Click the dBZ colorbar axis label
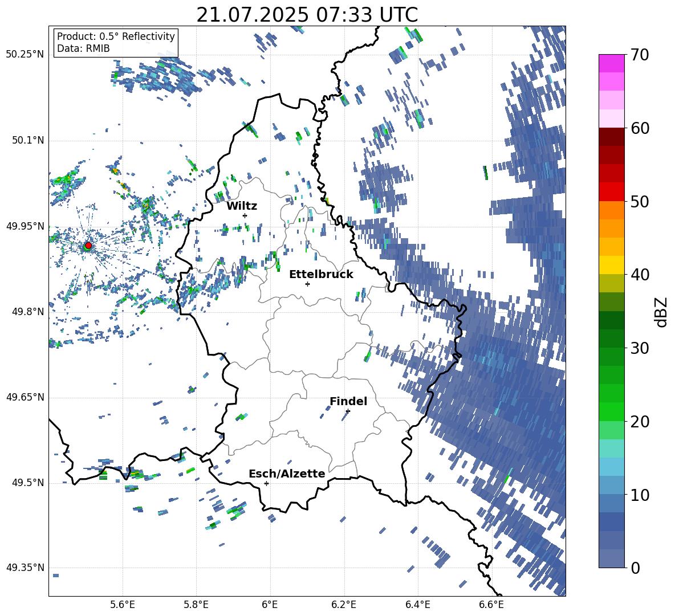 click(x=661, y=312)
